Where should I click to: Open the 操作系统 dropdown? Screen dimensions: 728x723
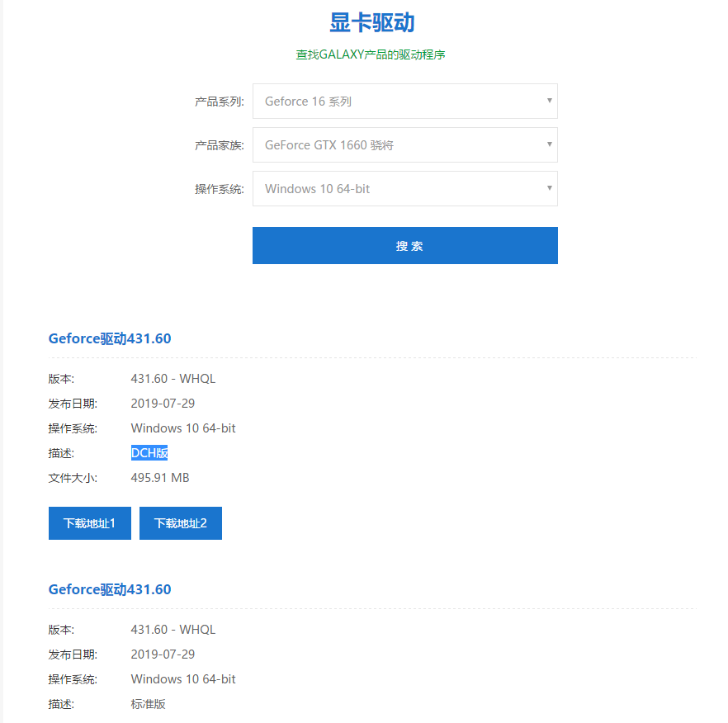tap(404, 188)
